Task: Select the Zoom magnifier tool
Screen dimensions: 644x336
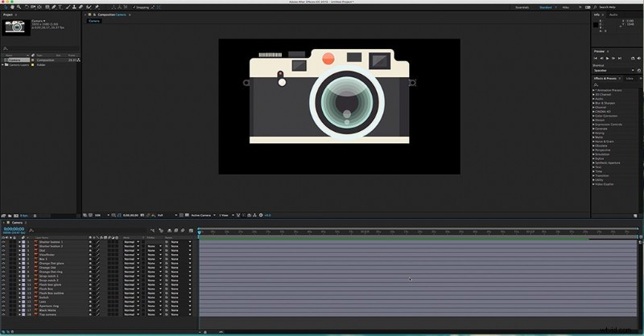Action: point(19,7)
